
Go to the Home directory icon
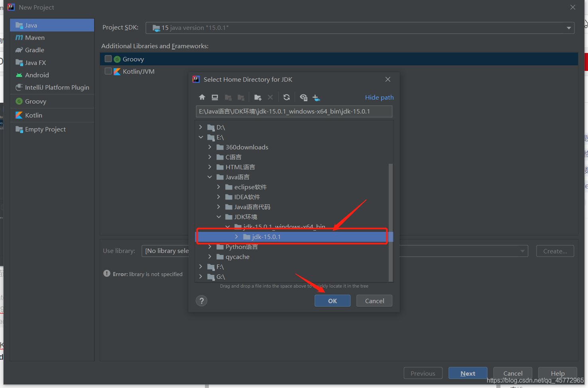(x=202, y=97)
